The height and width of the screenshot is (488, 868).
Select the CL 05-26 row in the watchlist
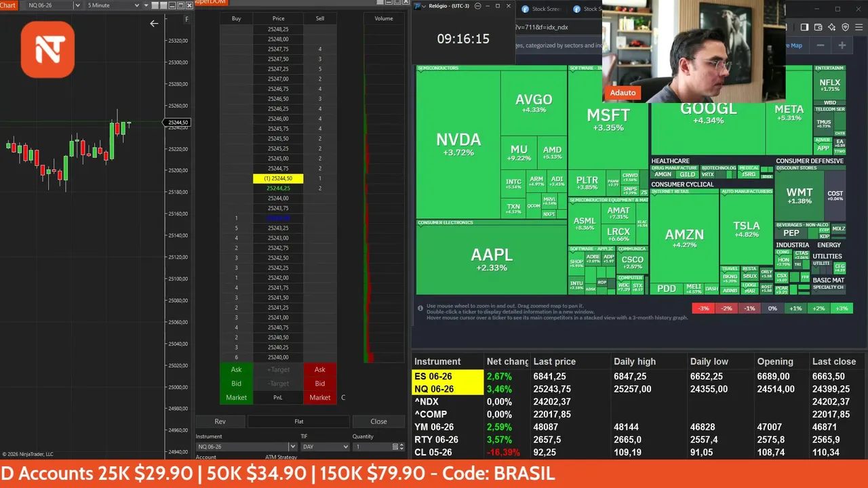[x=639, y=452]
